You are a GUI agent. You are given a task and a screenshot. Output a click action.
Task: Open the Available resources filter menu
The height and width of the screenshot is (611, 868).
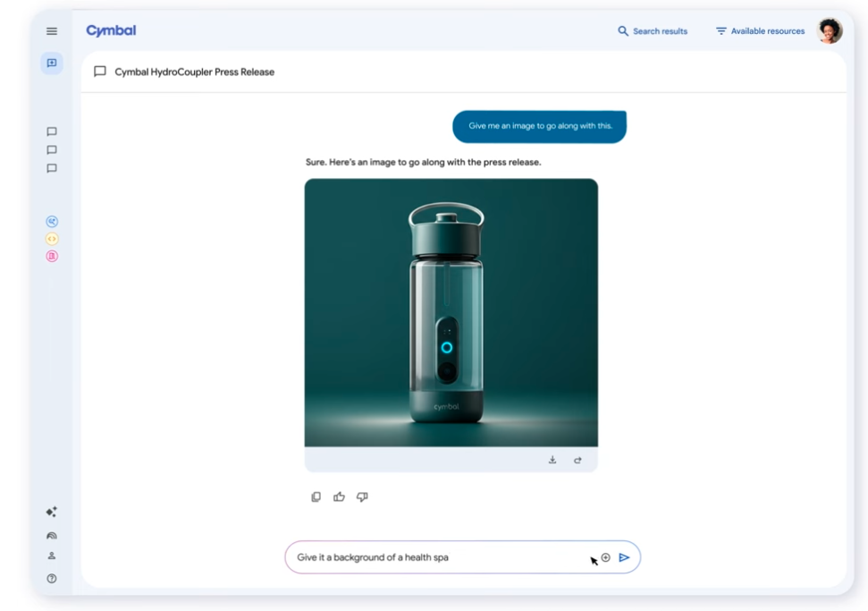tap(759, 30)
